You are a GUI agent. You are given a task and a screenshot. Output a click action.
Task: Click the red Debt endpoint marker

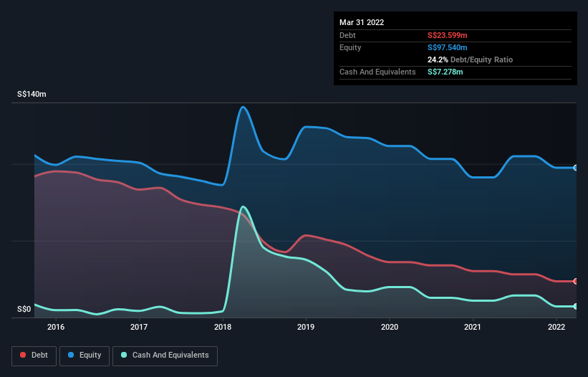tap(576, 282)
